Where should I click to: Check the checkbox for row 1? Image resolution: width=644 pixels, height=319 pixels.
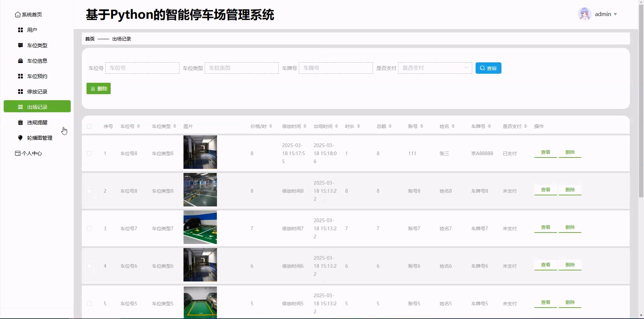tap(89, 153)
